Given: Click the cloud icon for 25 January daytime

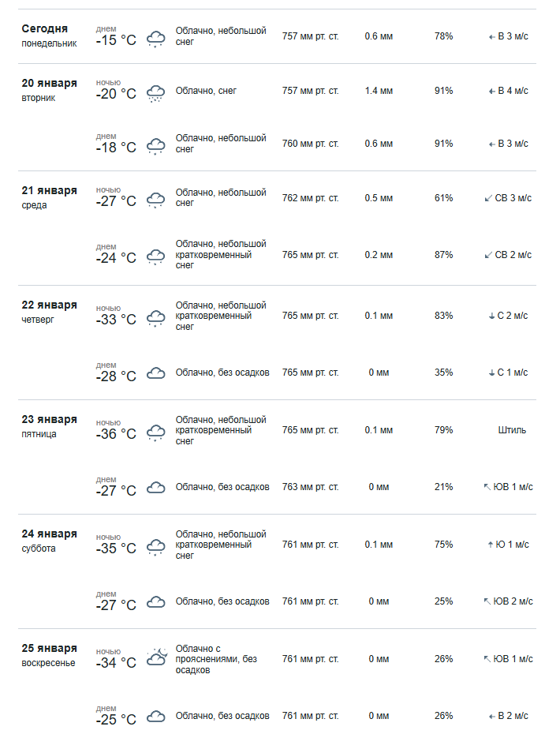Looking at the screenshot, I should pos(156,717).
